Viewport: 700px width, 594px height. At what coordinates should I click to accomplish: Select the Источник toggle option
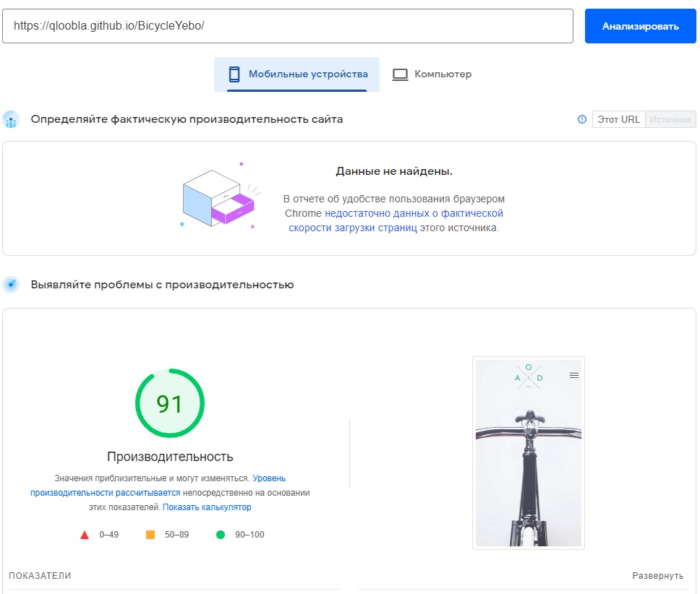pos(670,119)
